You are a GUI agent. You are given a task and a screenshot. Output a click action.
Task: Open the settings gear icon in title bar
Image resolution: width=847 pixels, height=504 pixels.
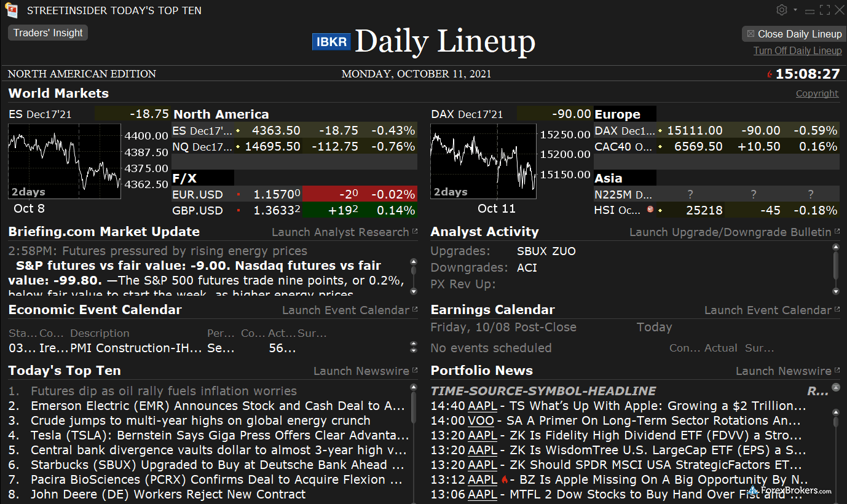click(x=782, y=10)
